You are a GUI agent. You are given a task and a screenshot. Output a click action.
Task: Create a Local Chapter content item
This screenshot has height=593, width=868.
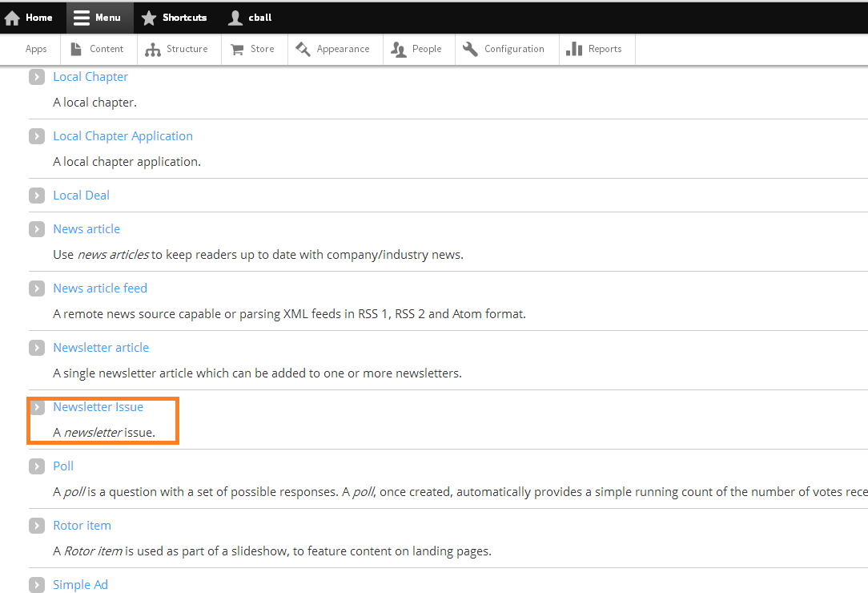click(x=90, y=77)
